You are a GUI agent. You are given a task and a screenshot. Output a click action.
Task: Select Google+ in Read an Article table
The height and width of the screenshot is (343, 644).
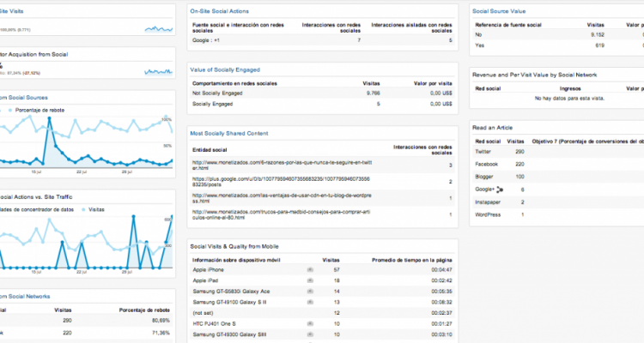click(484, 190)
